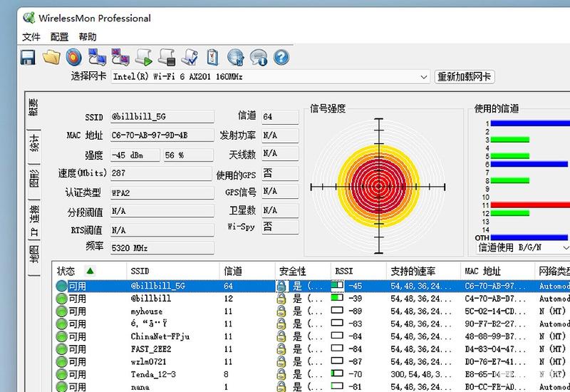Click the Save floppy disk toolbar icon

[28, 58]
